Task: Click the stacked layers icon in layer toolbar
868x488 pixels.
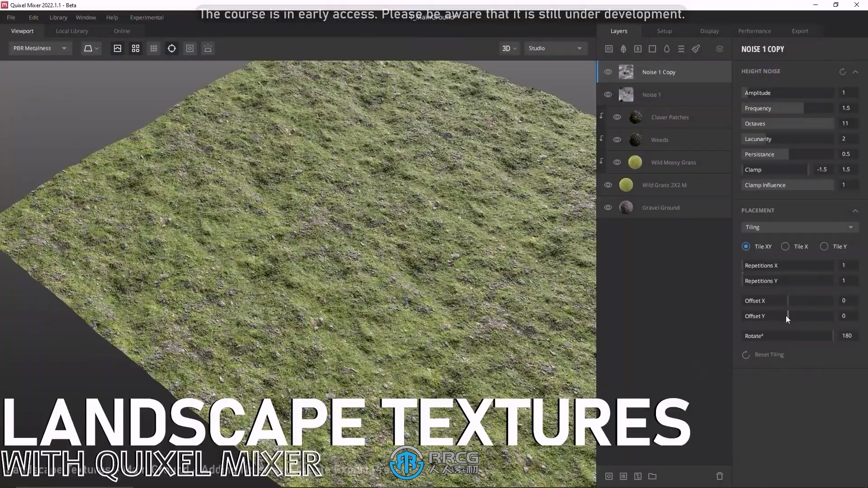Action: 720,49
